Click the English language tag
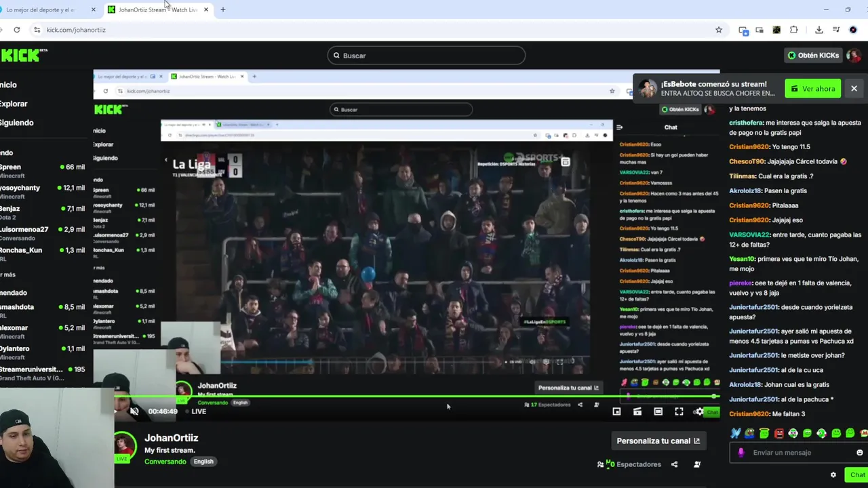This screenshot has width=868, height=488. [x=203, y=462]
